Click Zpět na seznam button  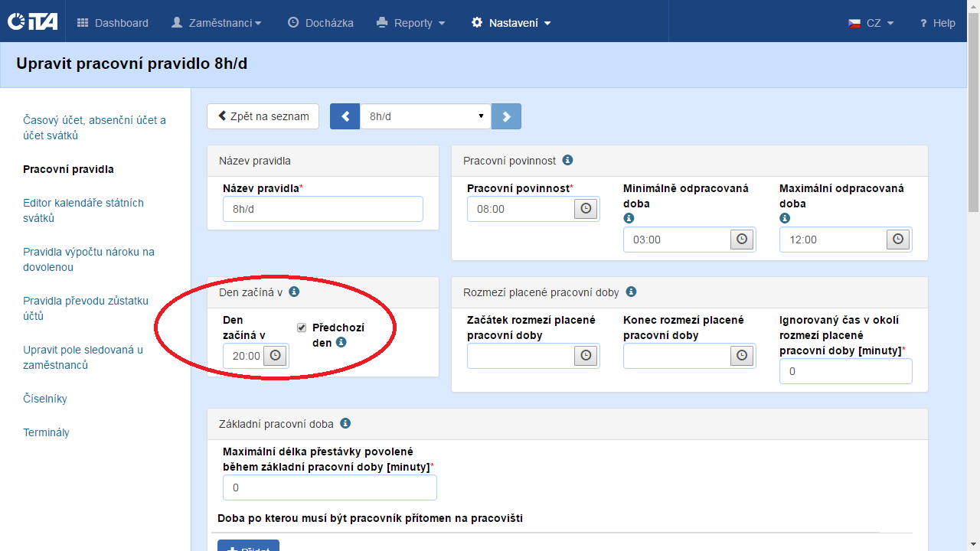click(263, 116)
